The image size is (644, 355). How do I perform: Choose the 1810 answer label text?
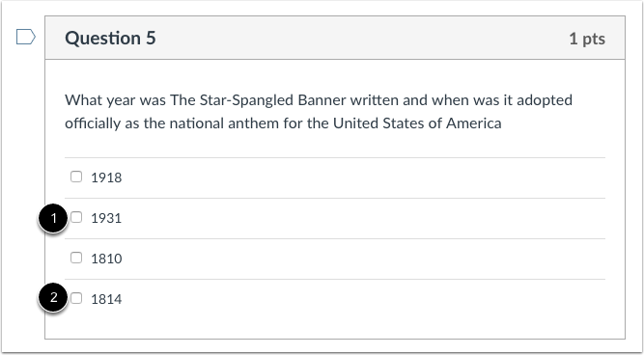[106, 259]
